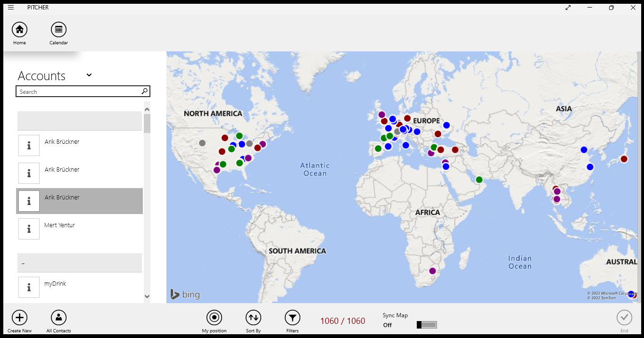Click into the account Search field
This screenshot has width=644, height=338.
[x=78, y=91]
